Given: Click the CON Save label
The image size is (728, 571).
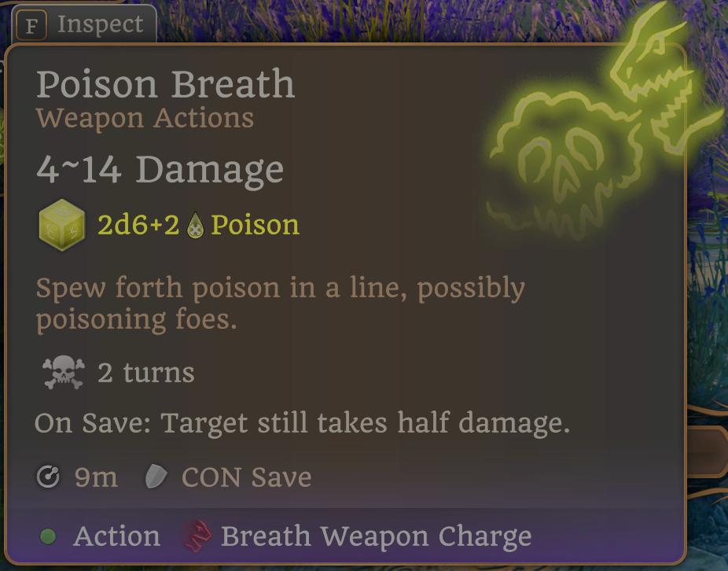Looking at the screenshot, I should [x=246, y=477].
